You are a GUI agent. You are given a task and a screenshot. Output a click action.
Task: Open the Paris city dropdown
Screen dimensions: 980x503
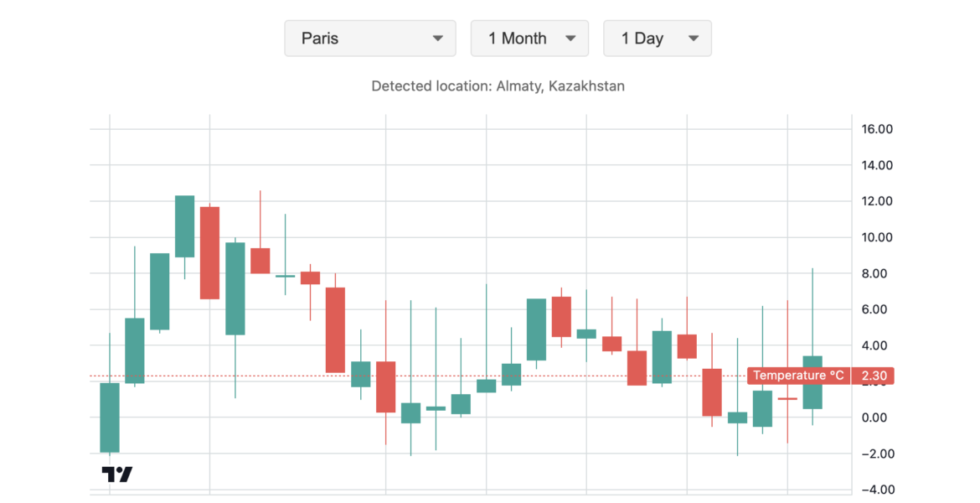click(369, 39)
